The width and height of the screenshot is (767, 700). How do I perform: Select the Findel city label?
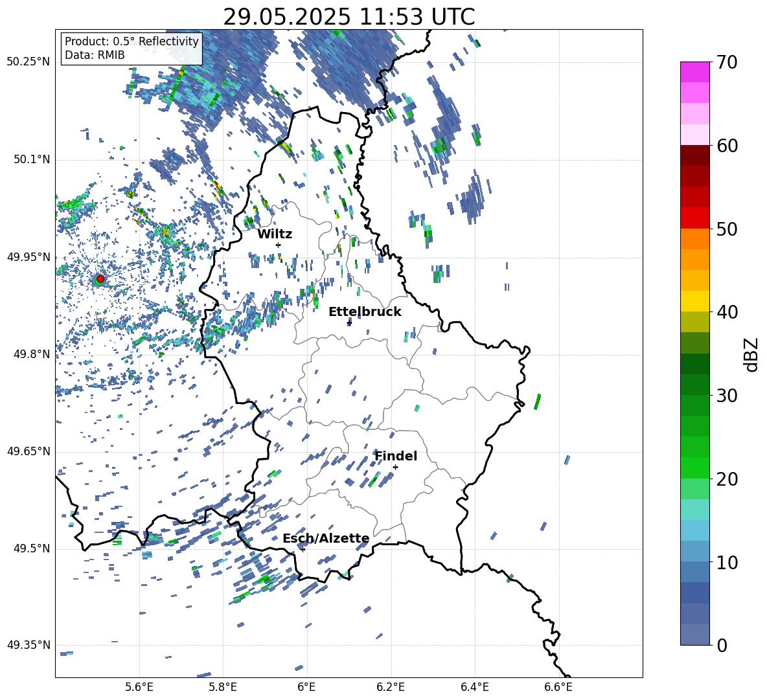point(396,456)
